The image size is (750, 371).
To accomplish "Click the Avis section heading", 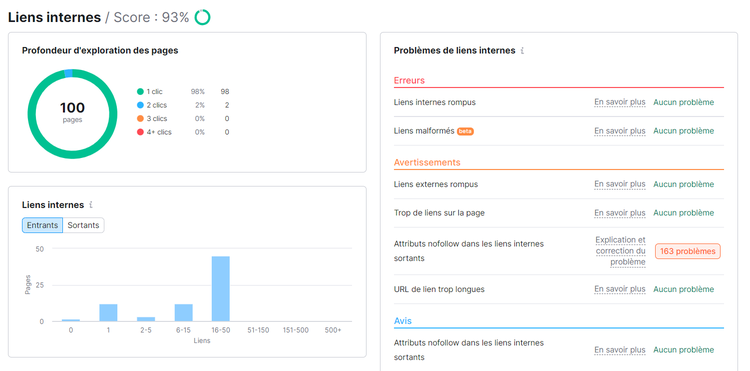I will click(x=403, y=321).
